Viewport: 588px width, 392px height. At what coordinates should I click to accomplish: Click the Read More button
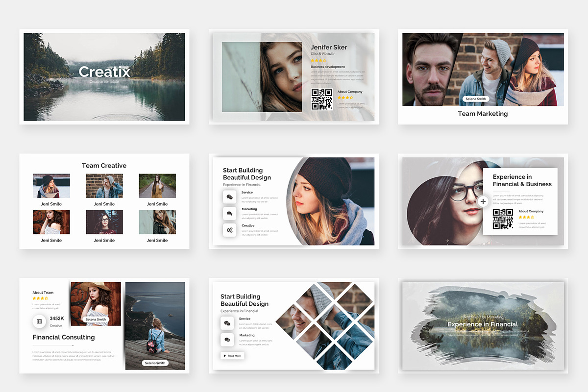[x=232, y=356]
